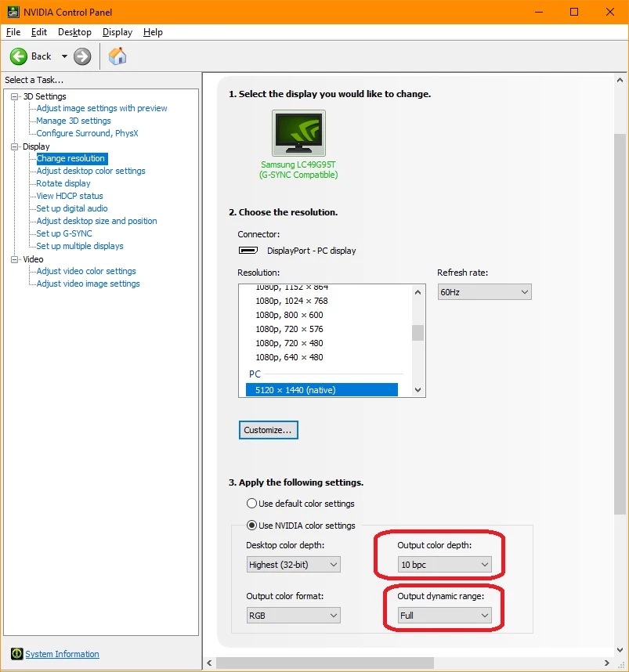
Task: Collapse the Video tree node
Action: point(15,259)
